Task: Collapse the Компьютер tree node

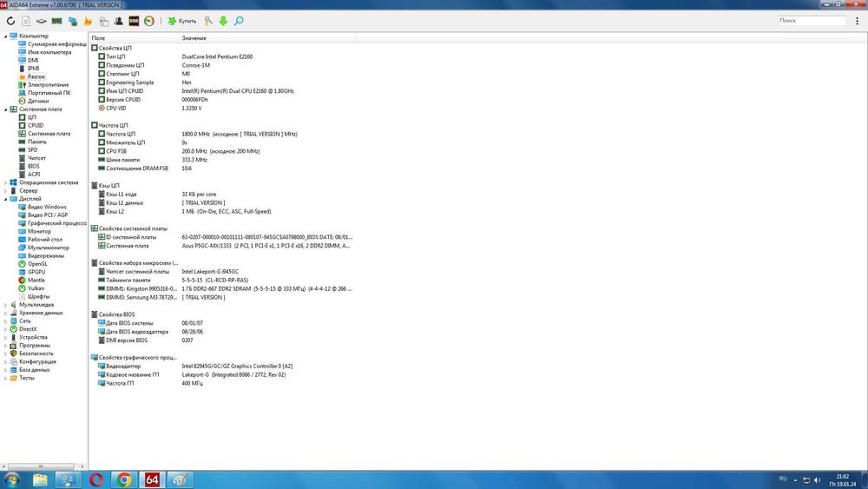Action: 5,36
